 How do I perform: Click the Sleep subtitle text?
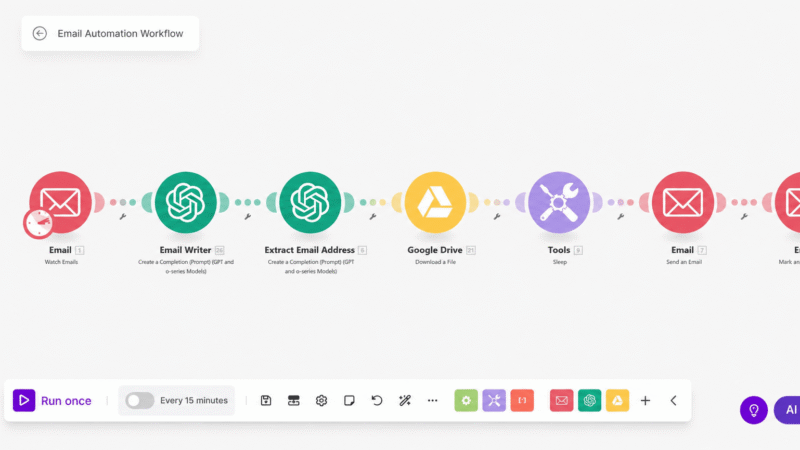560,262
